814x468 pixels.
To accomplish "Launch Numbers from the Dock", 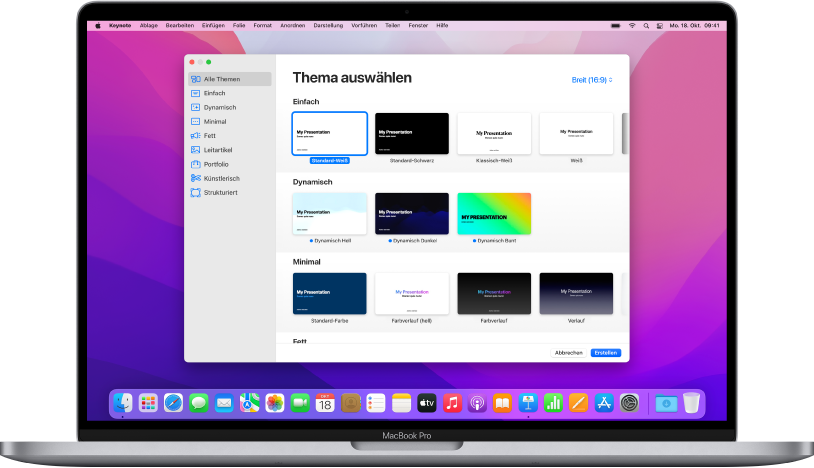I will point(553,403).
